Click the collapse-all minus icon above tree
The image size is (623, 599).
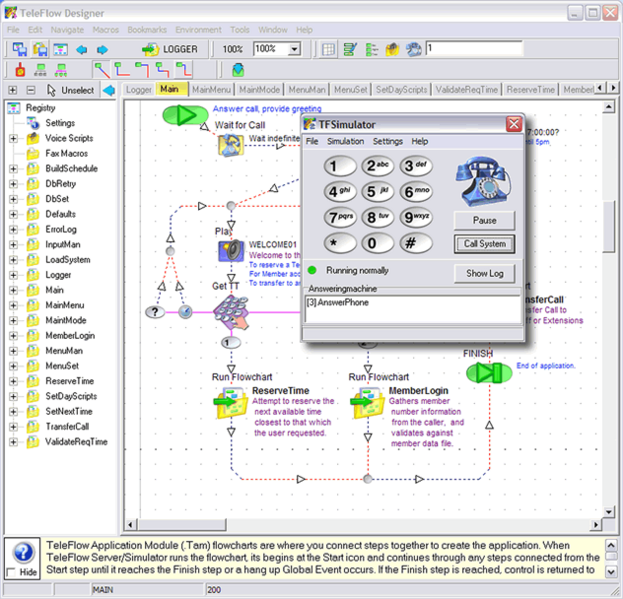[31, 90]
